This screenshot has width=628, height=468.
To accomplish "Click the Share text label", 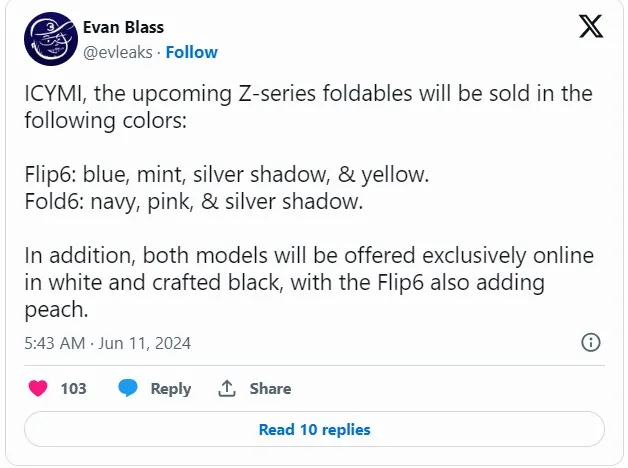I will coord(270,388).
